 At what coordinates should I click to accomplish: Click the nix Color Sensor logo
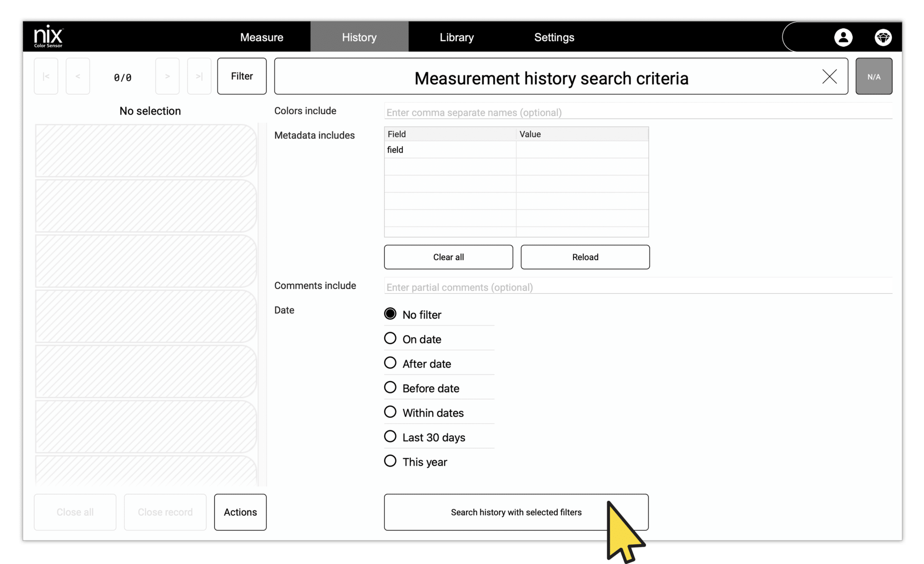[x=49, y=37]
